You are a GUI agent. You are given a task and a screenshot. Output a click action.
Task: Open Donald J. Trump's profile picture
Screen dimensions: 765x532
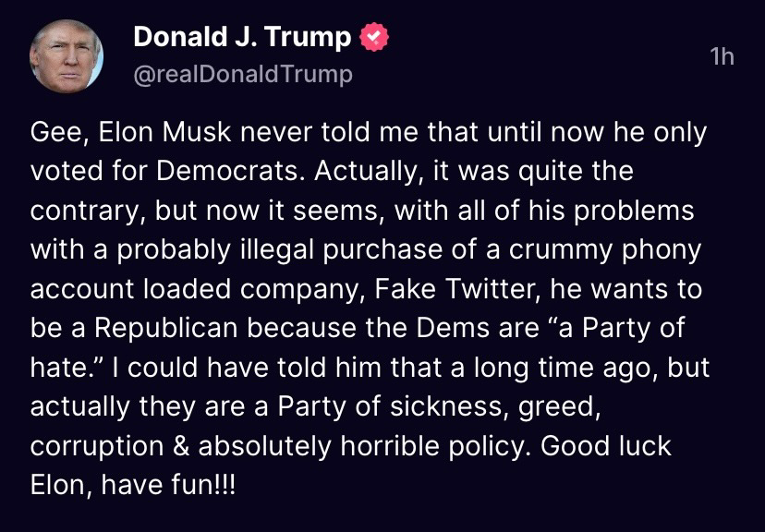[67, 56]
